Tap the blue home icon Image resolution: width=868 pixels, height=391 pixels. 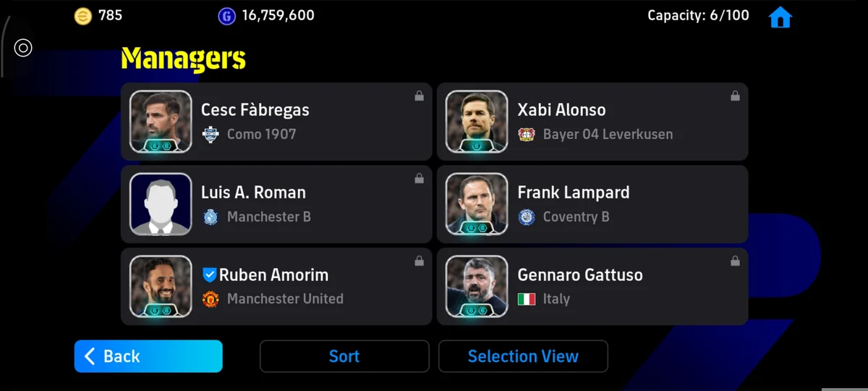coord(780,17)
